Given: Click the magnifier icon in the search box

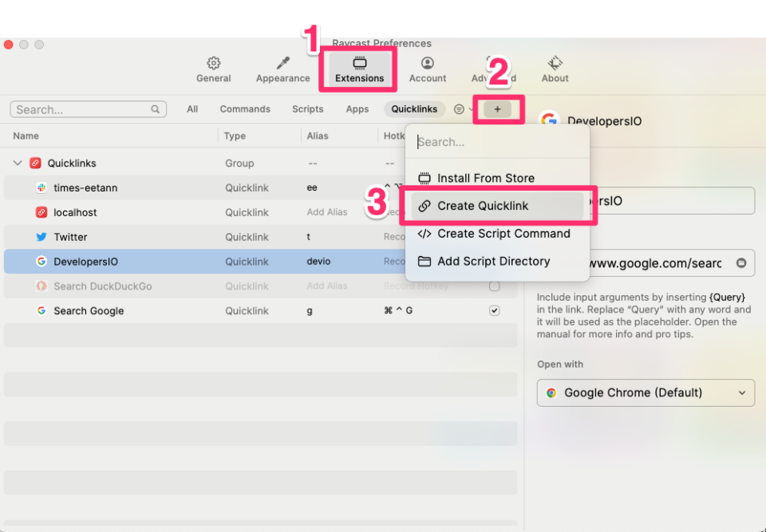Looking at the screenshot, I should point(155,109).
